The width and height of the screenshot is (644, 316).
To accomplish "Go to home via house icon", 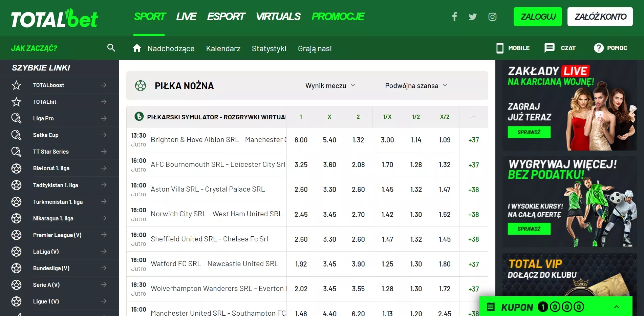I will pos(137,48).
